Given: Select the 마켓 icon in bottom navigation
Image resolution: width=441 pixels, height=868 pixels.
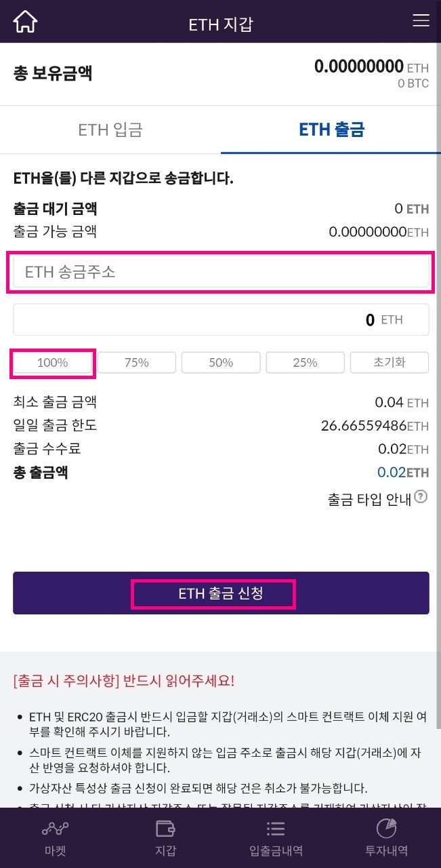Looking at the screenshot, I should [x=54, y=837].
